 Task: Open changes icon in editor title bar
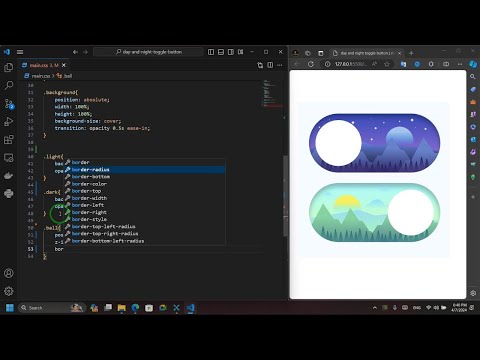[260, 65]
